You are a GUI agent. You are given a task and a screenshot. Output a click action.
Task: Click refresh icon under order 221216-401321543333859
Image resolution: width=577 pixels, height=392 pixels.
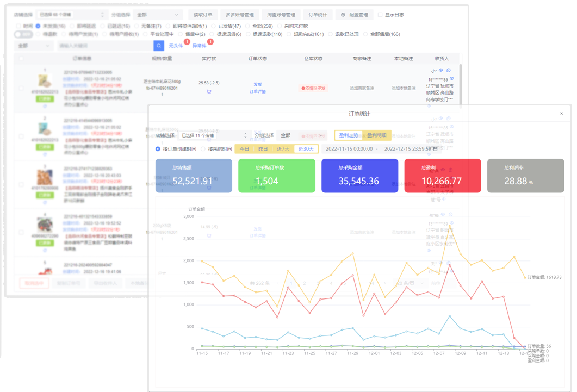[45, 251]
